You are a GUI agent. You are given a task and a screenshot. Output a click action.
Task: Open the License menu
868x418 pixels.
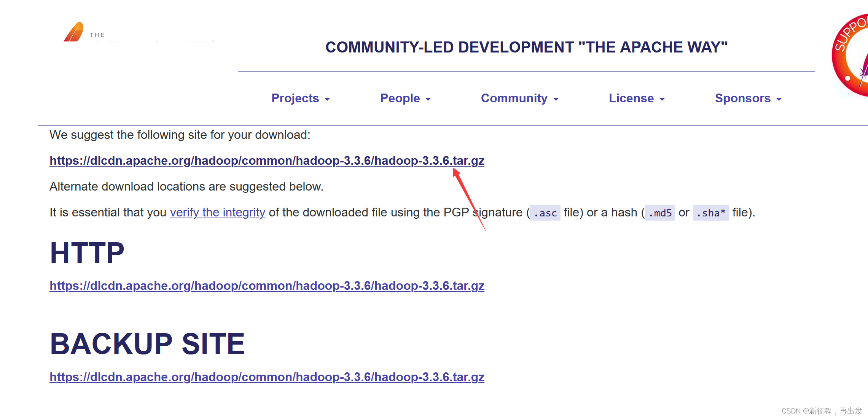(637, 98)
